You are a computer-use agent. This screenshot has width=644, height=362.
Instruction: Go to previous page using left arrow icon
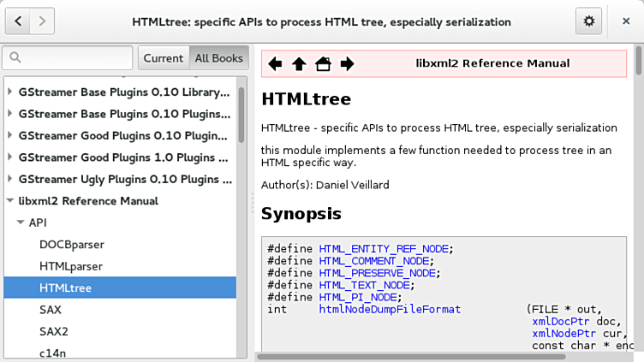[x=275, y=63]
